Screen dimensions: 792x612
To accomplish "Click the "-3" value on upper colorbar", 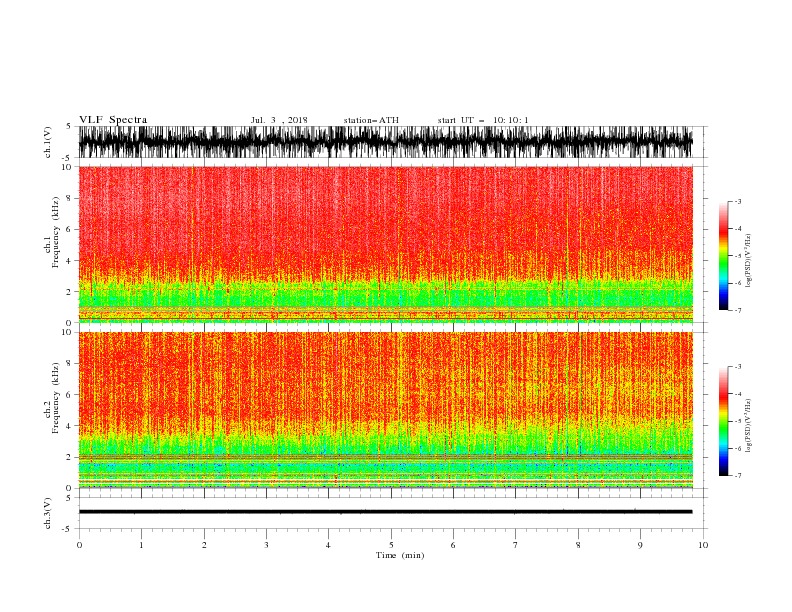I will (738, 201).
